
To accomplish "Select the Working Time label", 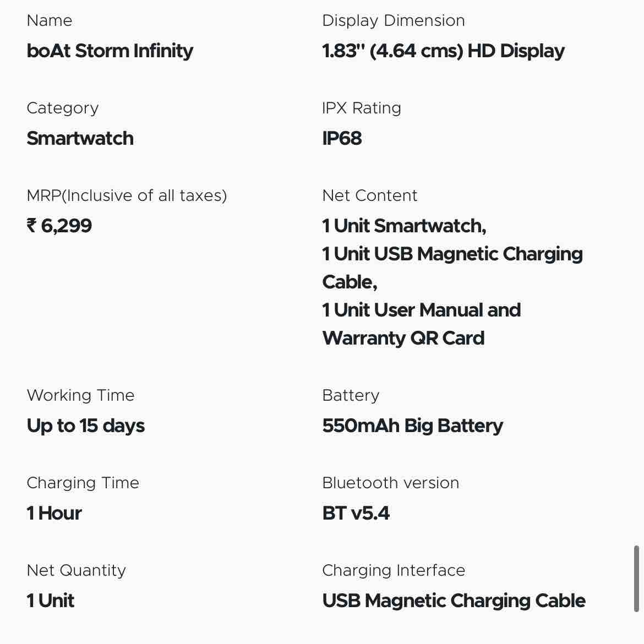I will pos(80,396).
